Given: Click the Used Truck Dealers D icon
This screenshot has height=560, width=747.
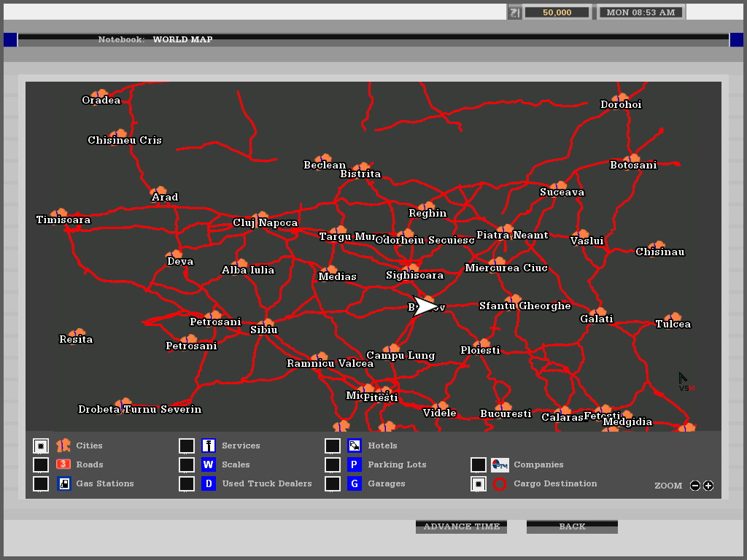Looking at the screenshot, I should (209, 483).
